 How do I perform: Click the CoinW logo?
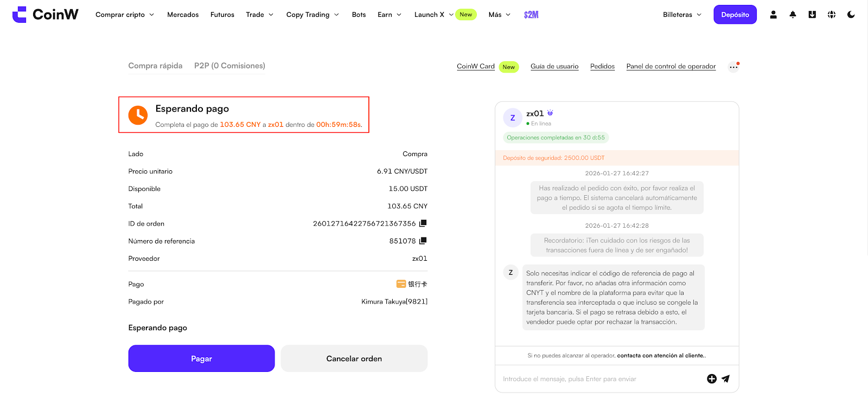(46, 15)
